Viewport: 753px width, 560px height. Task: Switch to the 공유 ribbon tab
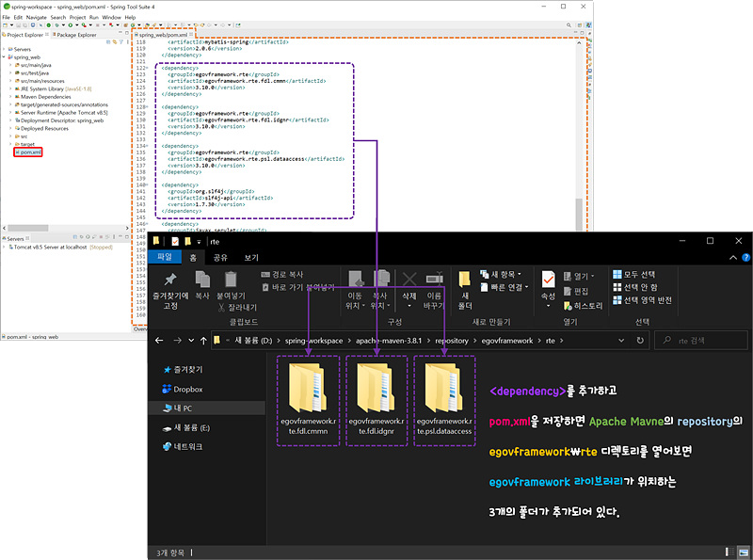click(220, 258)
